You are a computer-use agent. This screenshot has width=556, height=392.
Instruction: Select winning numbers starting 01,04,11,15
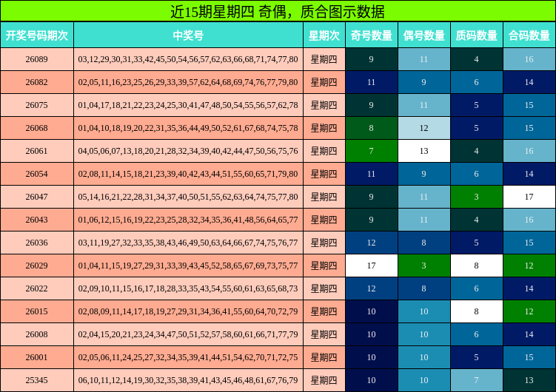(188, 266)
